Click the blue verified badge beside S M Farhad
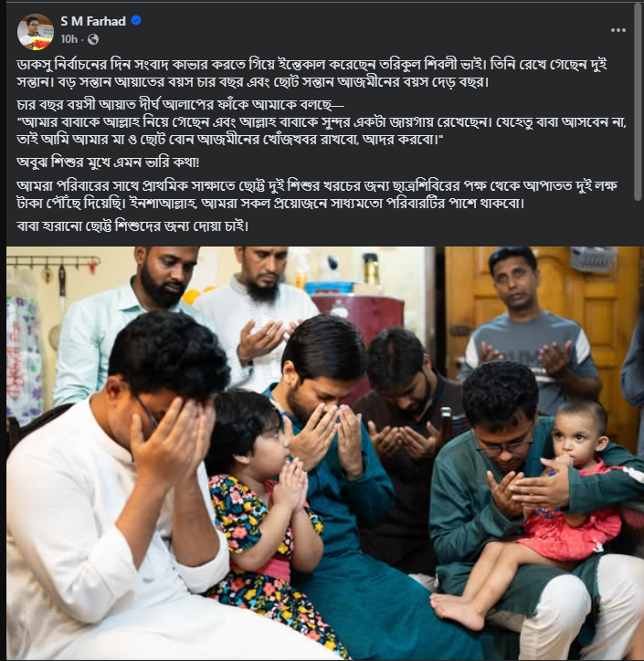644x661 pixels. [136, 20]
